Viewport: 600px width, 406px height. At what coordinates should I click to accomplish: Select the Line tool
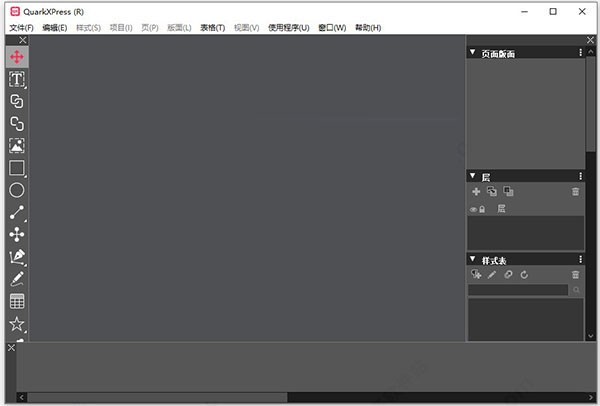tap(17, 212)
